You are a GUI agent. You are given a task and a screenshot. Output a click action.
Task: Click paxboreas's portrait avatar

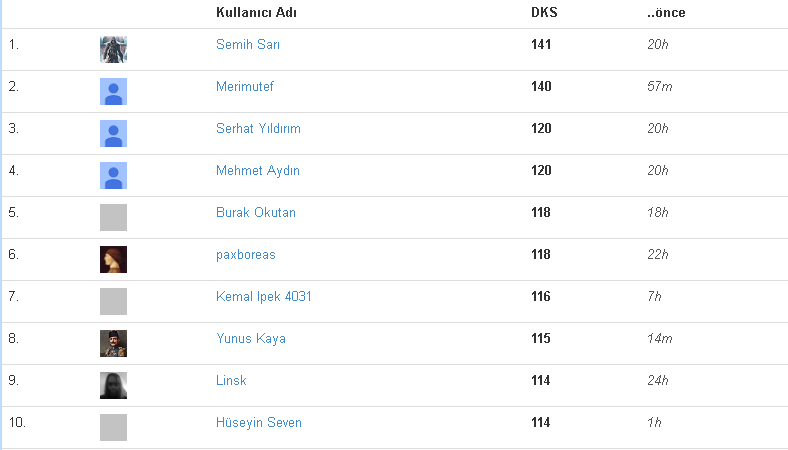113,259
